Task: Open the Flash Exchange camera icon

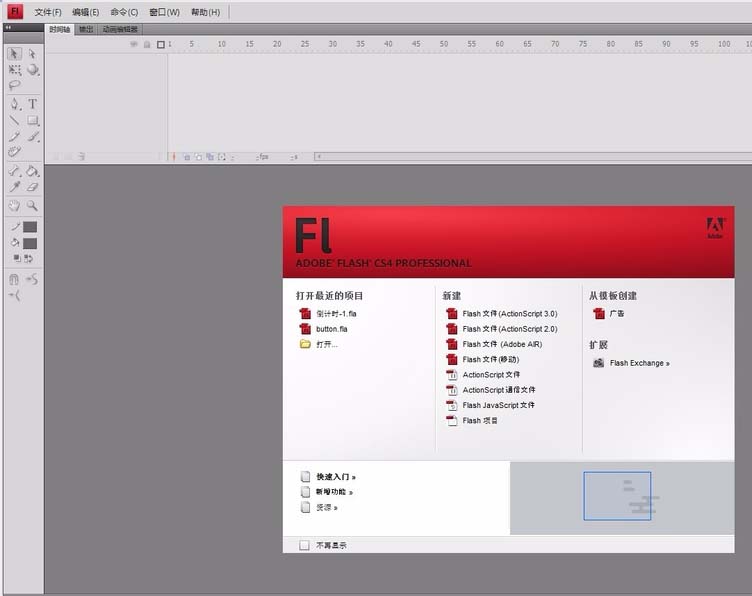Action: (598, 363)
